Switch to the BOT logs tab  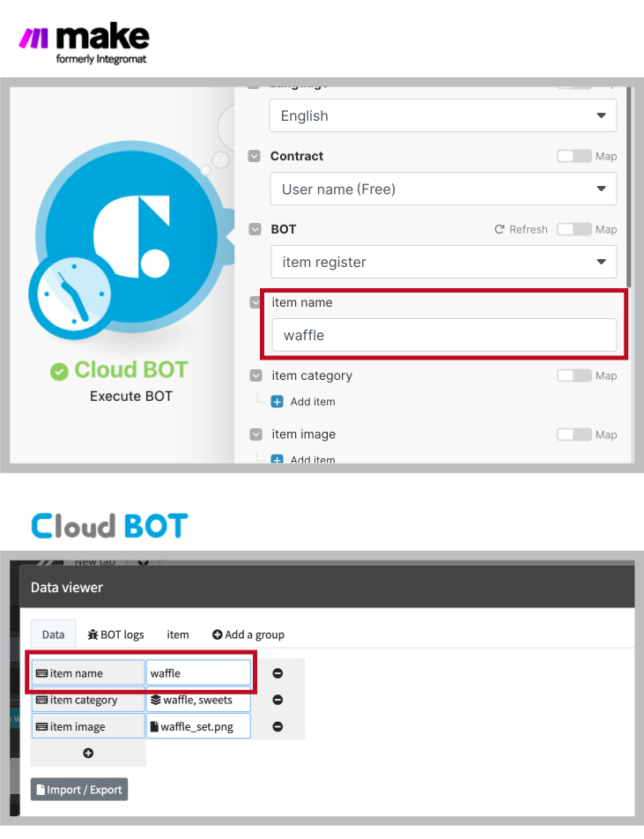pos(115,635)
